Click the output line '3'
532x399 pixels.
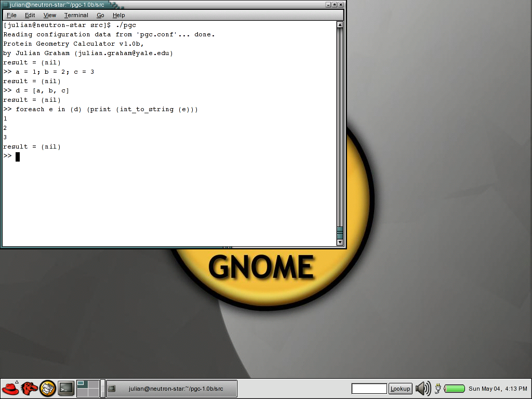(5, 137)
